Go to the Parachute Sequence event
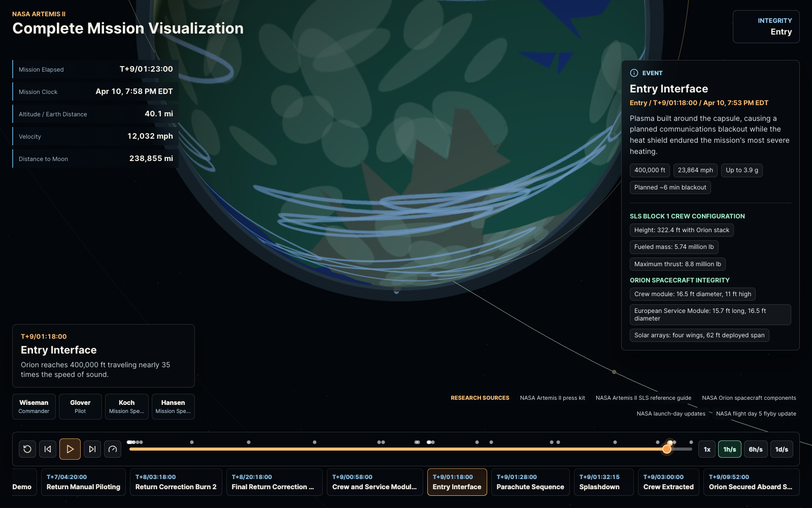The width and height of the screenshot is (812, 508). click(530, 482)
